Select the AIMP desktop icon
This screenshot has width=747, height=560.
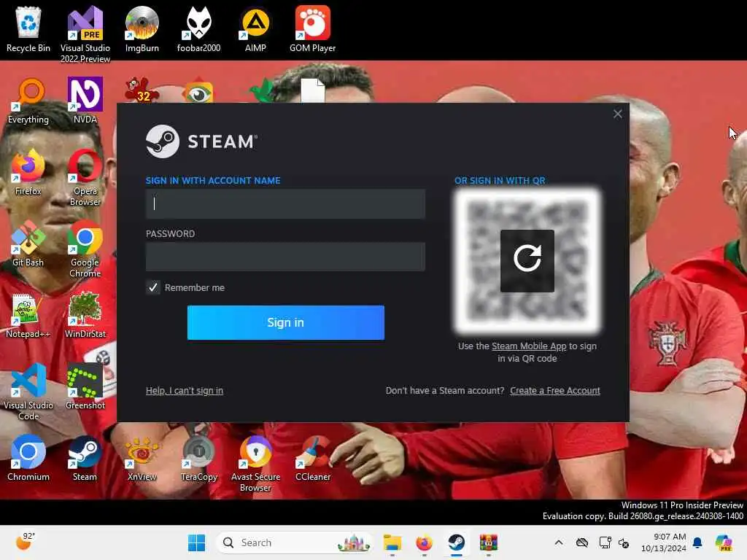point(255,29)
